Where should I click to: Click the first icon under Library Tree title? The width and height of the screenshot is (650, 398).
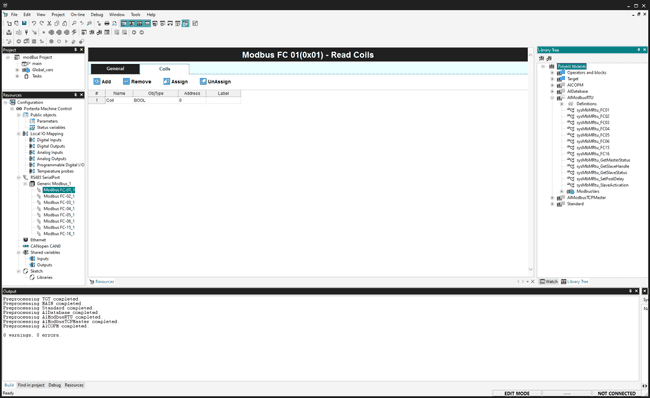[x=541, y=58]
